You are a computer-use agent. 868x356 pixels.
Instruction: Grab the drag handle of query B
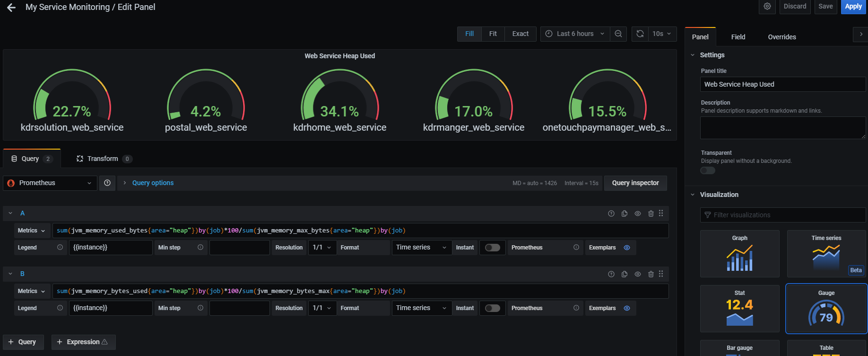[x=661, y=274]
